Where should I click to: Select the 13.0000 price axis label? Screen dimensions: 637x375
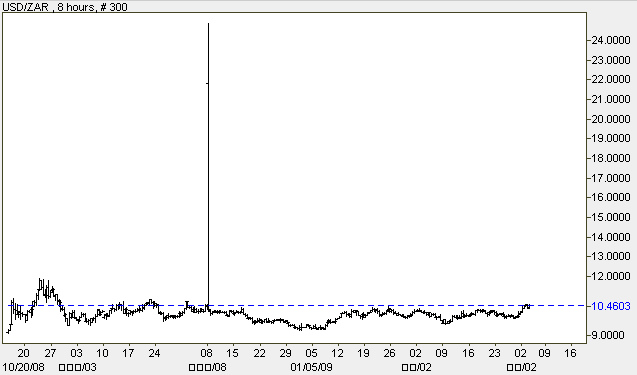611,256
